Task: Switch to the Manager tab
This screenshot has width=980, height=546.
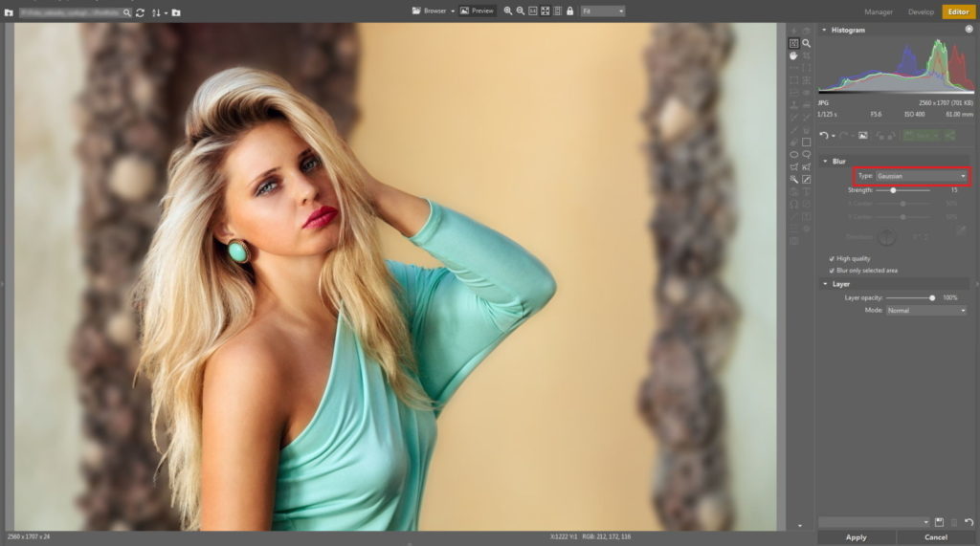Action: coord(879,11)
